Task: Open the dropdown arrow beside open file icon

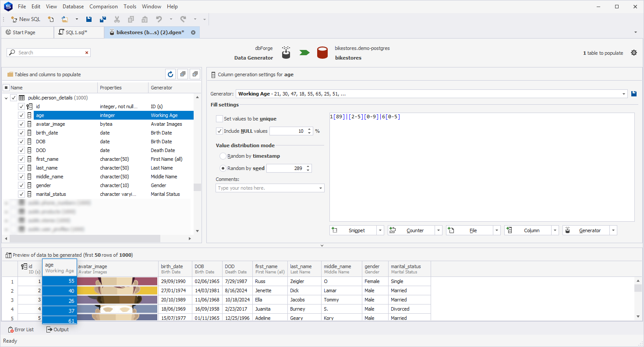Action: click(x=77, y=19)
